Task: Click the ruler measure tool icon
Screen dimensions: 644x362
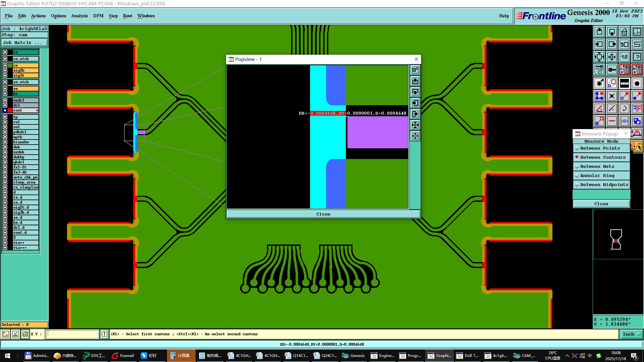Action: [624, 83]
